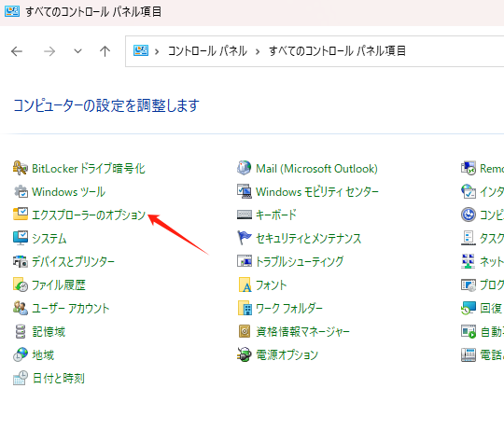Viewport: 504px width, 430px height.
Task: Open the デバイスとプリンター icon
Action: pyautogui.click(x=21, y=261)
